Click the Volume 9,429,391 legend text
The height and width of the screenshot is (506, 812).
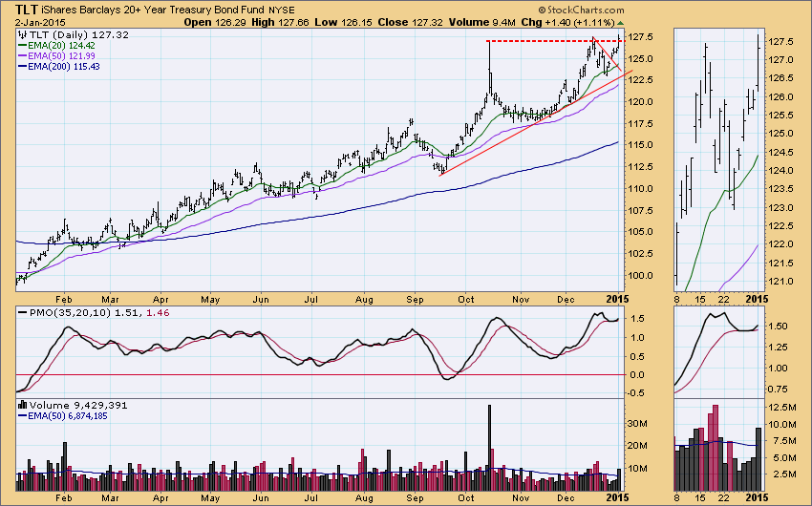pyautogui.click(x=78, y=405)
